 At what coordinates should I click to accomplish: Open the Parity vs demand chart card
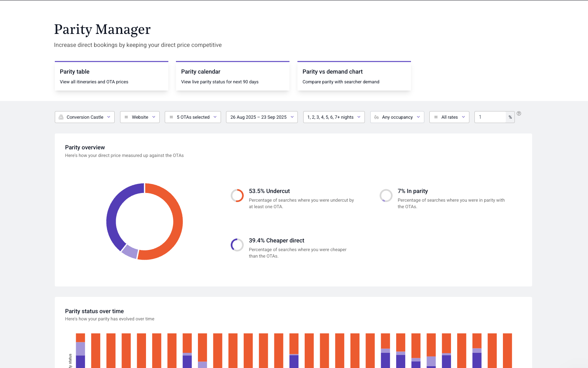coord(354,76)
